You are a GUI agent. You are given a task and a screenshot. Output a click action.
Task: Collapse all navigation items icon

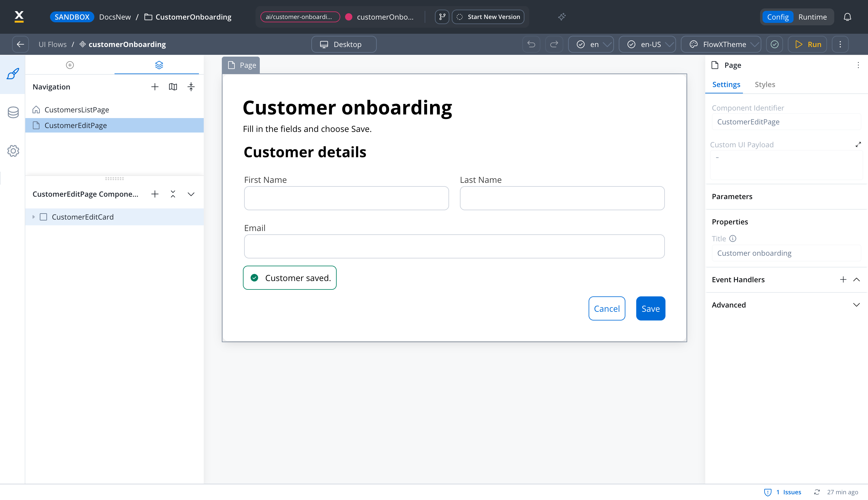coord(191,87)
